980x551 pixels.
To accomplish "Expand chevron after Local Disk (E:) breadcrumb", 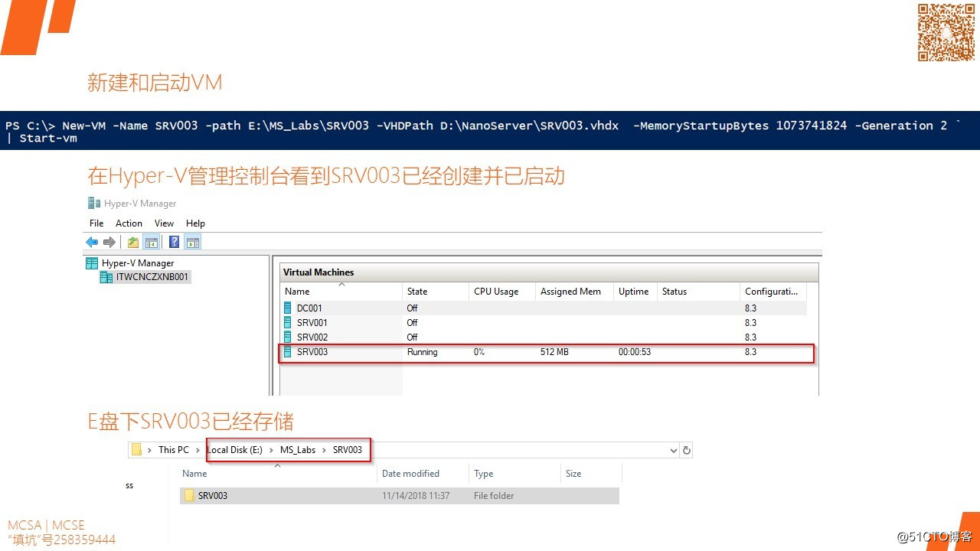I will point(271,450).
